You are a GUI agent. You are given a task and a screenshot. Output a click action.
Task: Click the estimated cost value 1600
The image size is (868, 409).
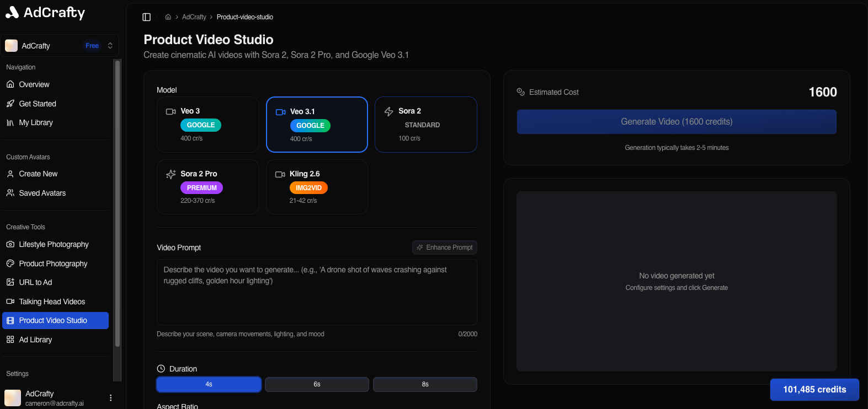pos(823,92)
